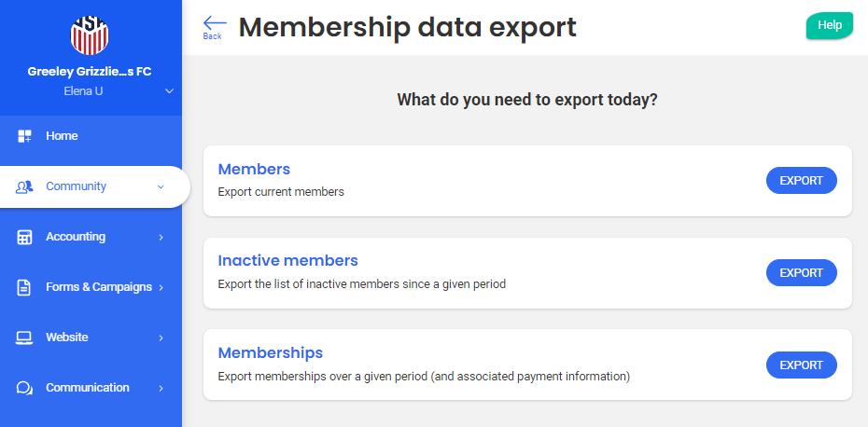This screenshot has height=427, width=868.
Task: Click the Home dashboard icon in sidebar
Action: (25, 136)
